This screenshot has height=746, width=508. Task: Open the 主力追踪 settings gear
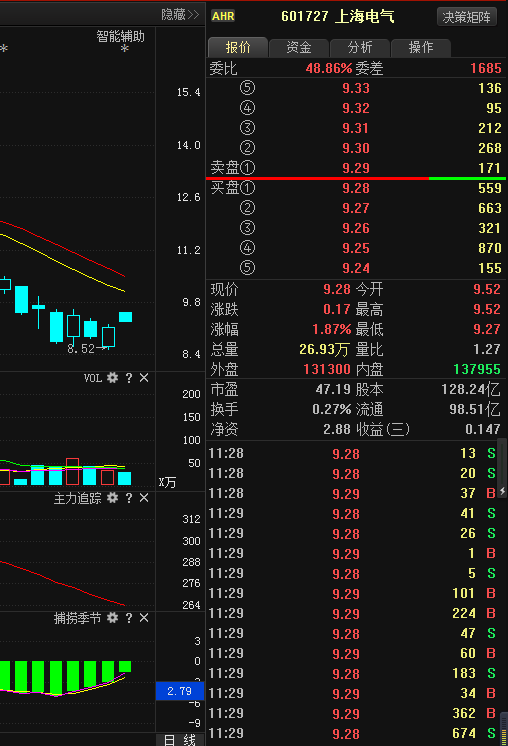coord(112,498)
